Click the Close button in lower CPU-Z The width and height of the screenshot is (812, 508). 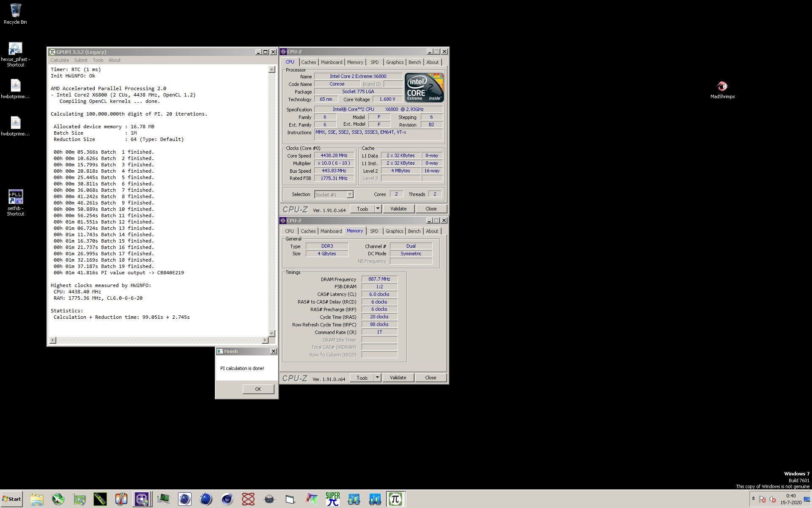[431, 378]
